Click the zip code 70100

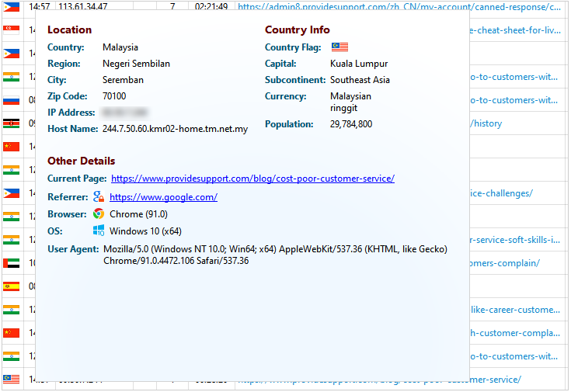(x=114, y=96)
